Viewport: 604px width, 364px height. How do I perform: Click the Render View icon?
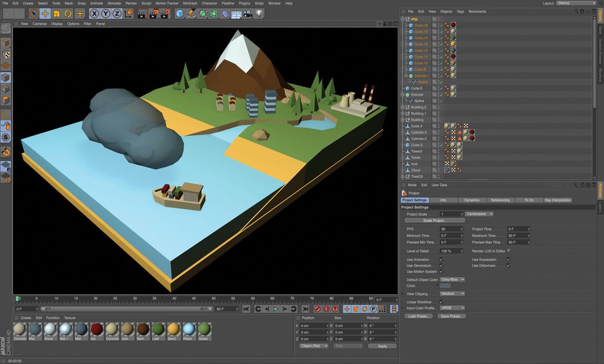coord(142,12)
